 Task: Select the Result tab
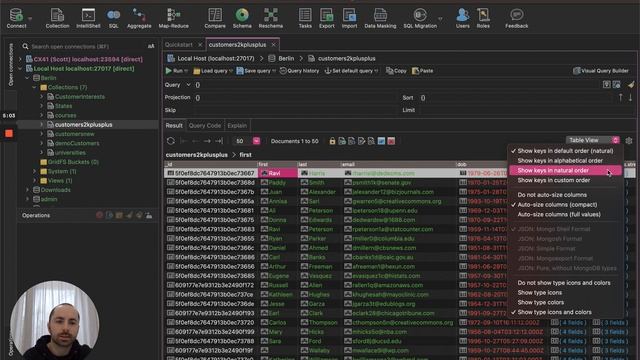(174, 126)
